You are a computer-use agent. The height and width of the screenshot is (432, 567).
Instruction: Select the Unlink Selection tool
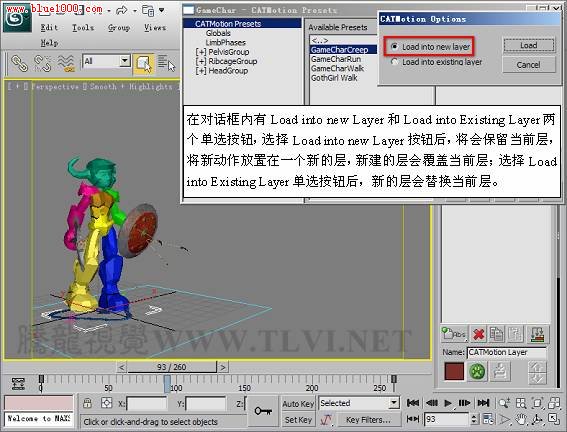pos(42,63)
